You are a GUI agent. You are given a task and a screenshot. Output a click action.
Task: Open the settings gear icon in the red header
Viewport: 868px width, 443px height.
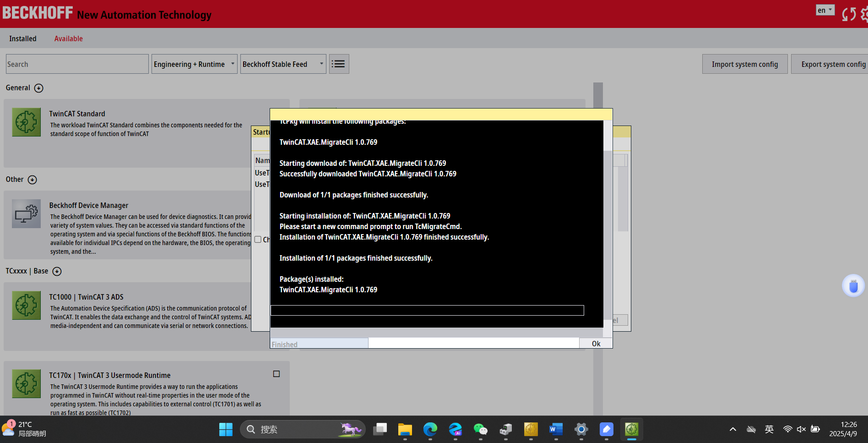click(864, 14)
